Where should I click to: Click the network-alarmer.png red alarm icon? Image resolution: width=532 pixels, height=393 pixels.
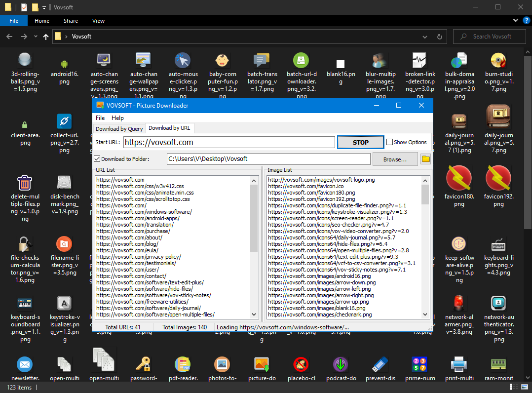coord(459,303)
